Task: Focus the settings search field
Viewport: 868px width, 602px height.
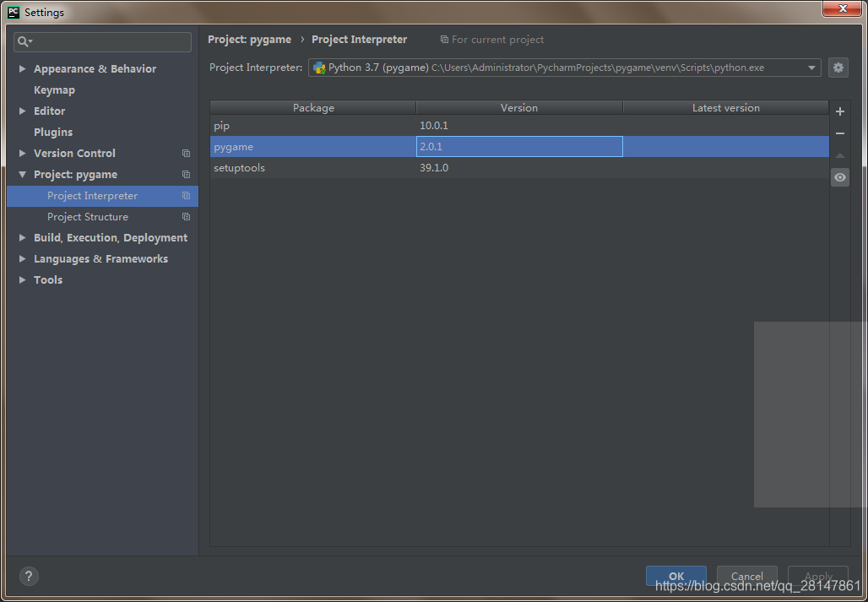Action: pyautogui.click(x=102, y=42)
